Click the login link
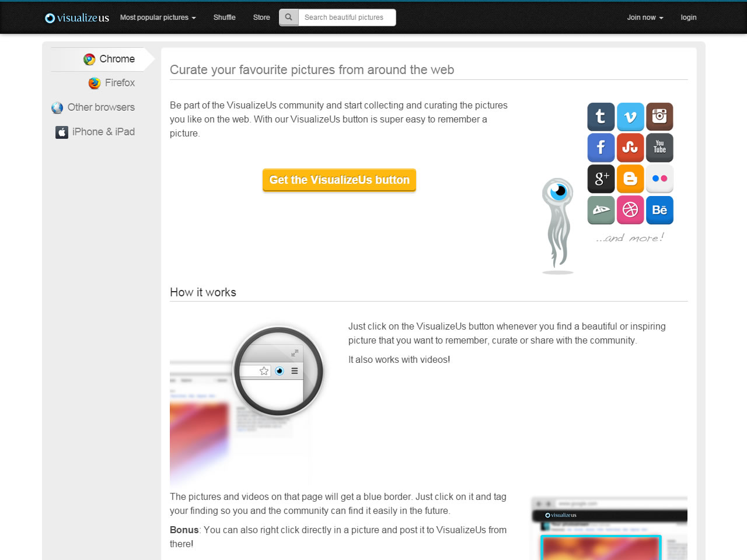The height and width of the screenshot is (560, 747). click(689, 17)
